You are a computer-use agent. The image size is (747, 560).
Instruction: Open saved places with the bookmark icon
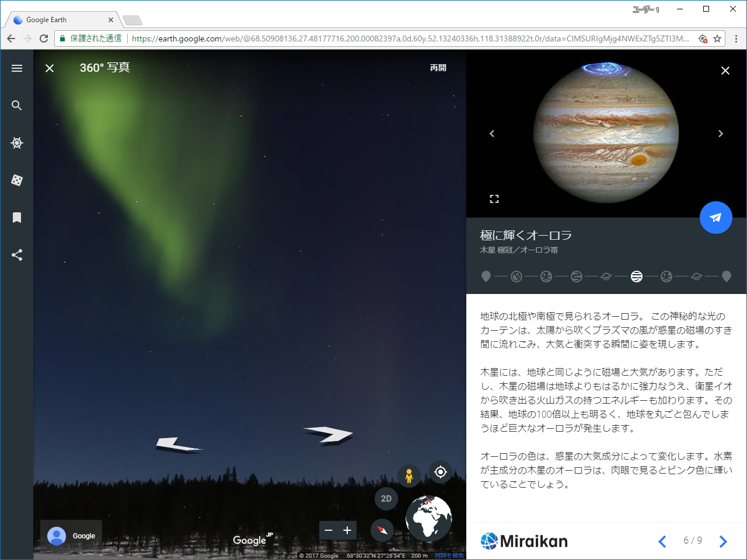coord(17,218)
